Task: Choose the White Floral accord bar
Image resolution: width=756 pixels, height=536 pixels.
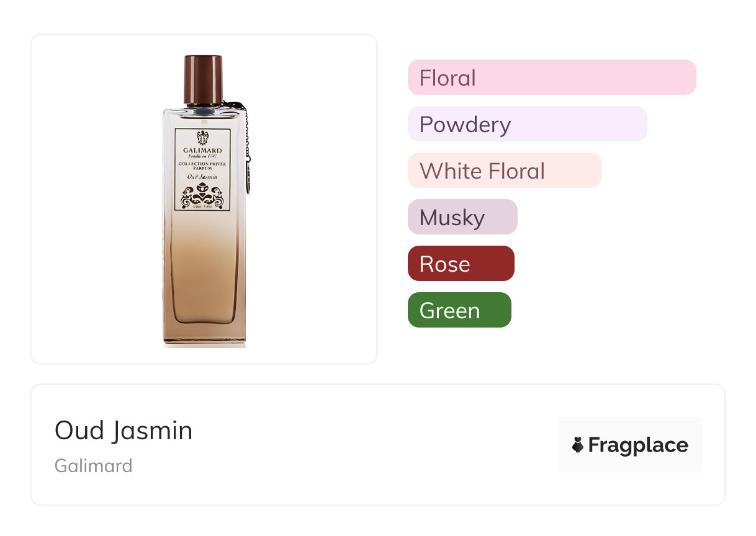Action: pos(504,171)
